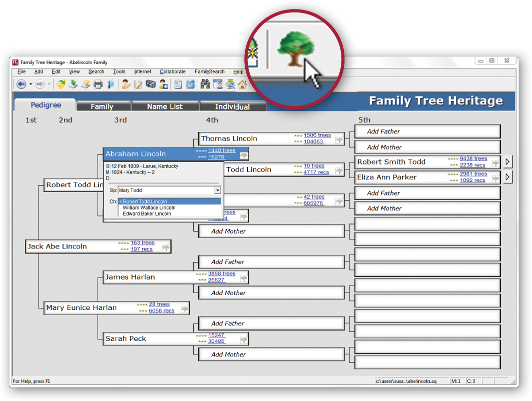Image resolution: width=532 pixels, height=401 pixels.
Task: Open the spouse dropdown showing Mary Todd
Action: [217, 190]
